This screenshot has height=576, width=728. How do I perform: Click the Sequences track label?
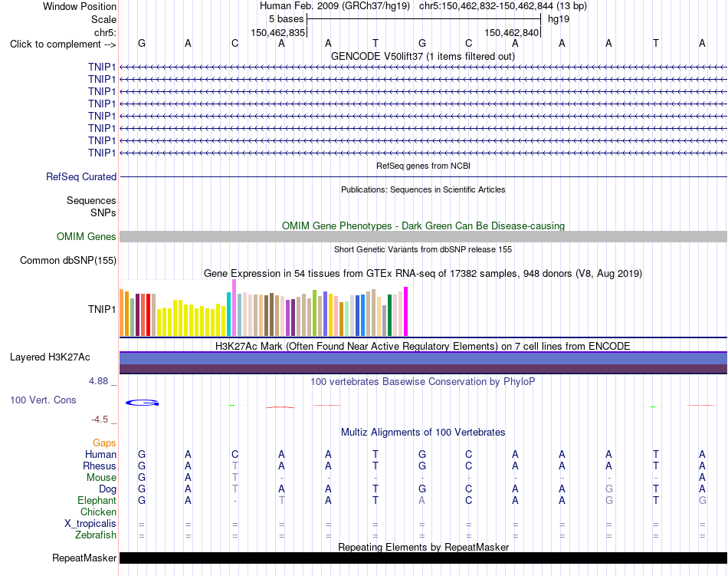(91, 200)
